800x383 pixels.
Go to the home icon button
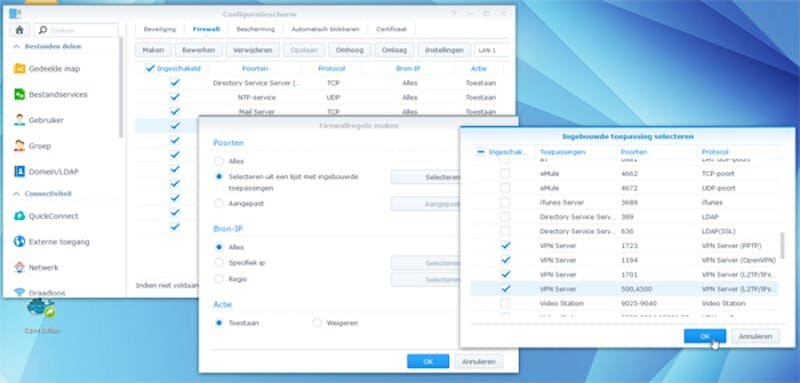19,30
